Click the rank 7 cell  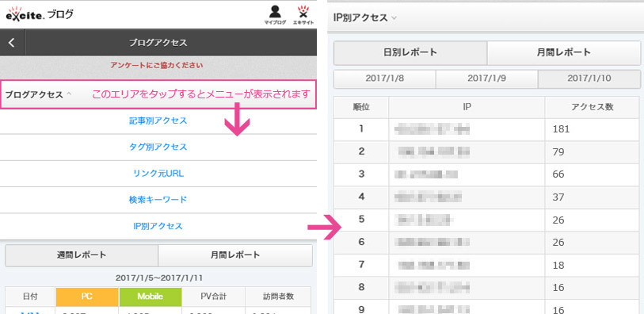pos(361,265)
